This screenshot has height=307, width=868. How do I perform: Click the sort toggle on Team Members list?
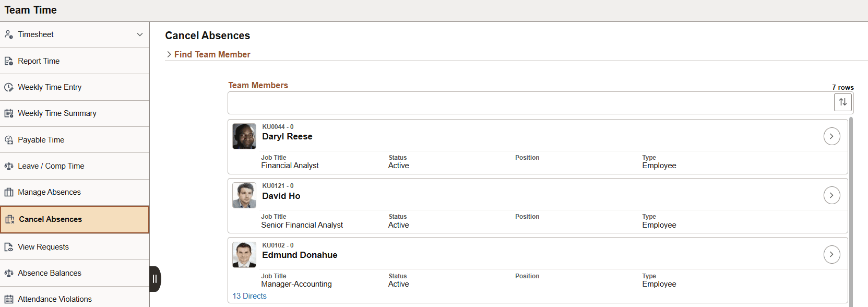(842, 102)
